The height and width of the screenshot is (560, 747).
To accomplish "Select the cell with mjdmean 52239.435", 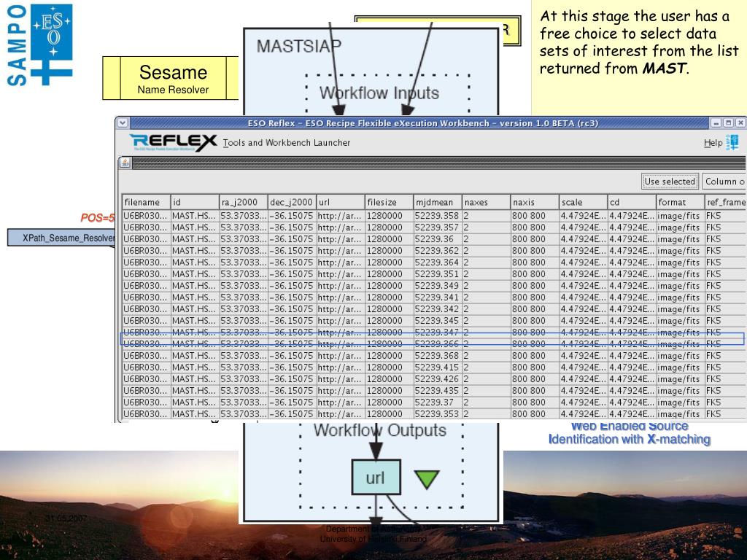I will 438,391.
